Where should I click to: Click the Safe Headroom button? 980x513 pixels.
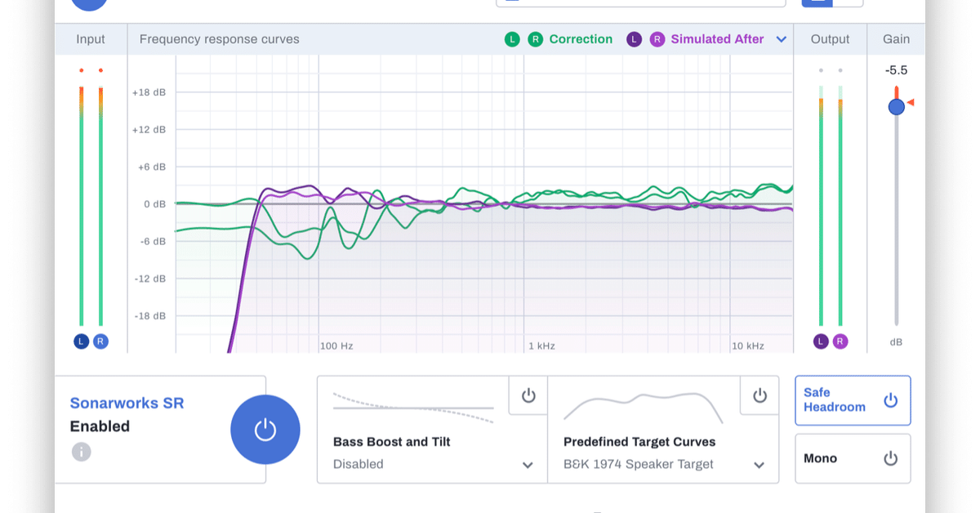(x=853, y=400)
